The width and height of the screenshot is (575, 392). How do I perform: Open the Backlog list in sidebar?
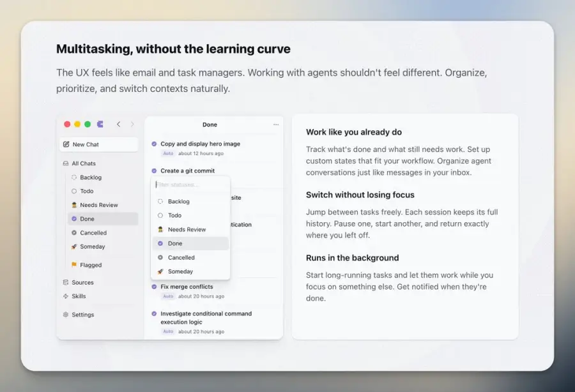[103, 177]
